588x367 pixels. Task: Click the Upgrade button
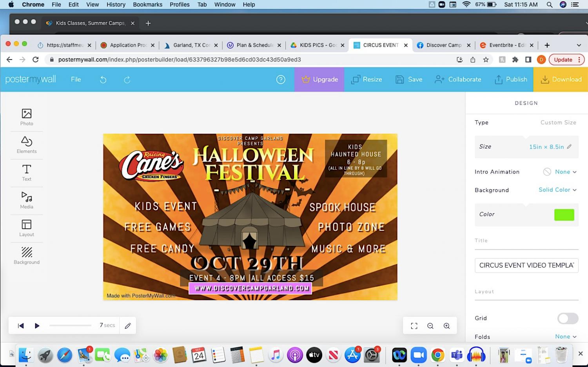coord(319,80)
